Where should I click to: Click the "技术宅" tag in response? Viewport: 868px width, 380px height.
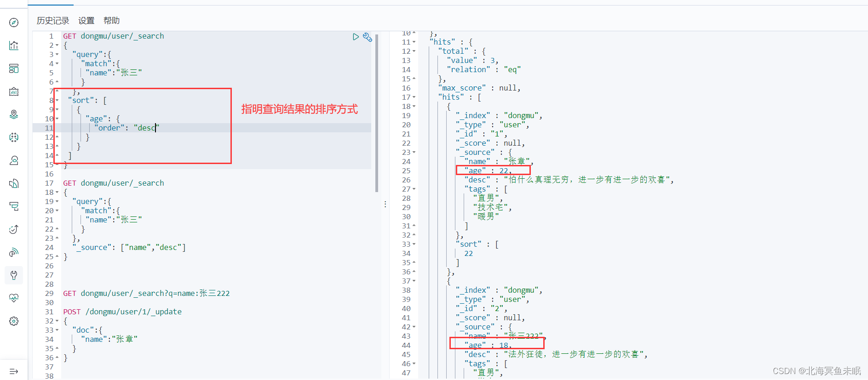[492, 207]
